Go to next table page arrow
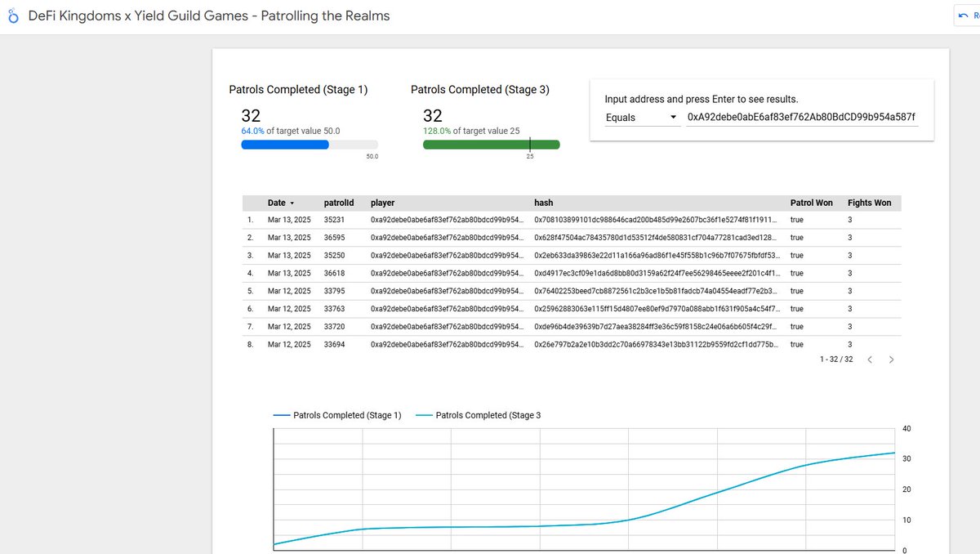 891,360
